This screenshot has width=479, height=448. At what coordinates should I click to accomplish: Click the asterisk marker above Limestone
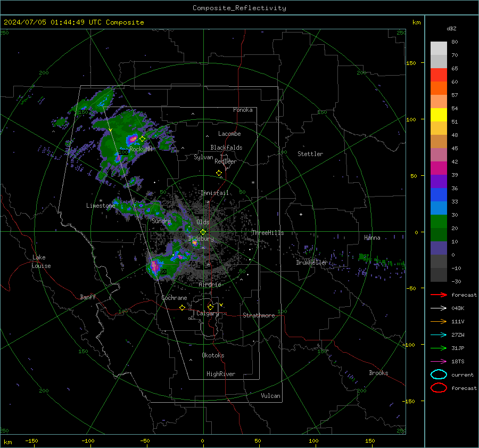101,201
